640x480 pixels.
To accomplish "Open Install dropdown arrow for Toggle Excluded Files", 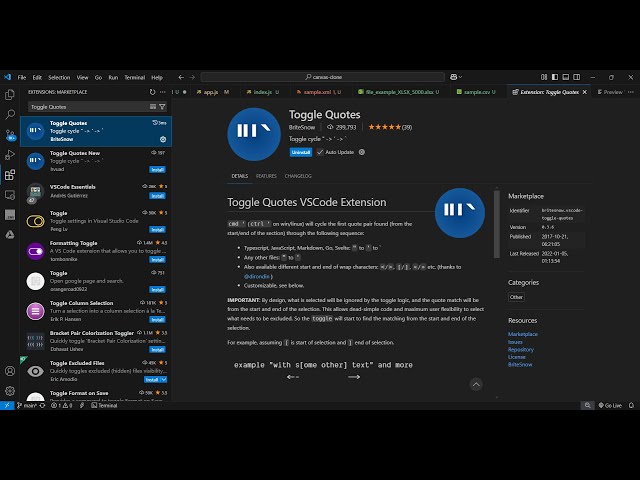I will [164, 380].
